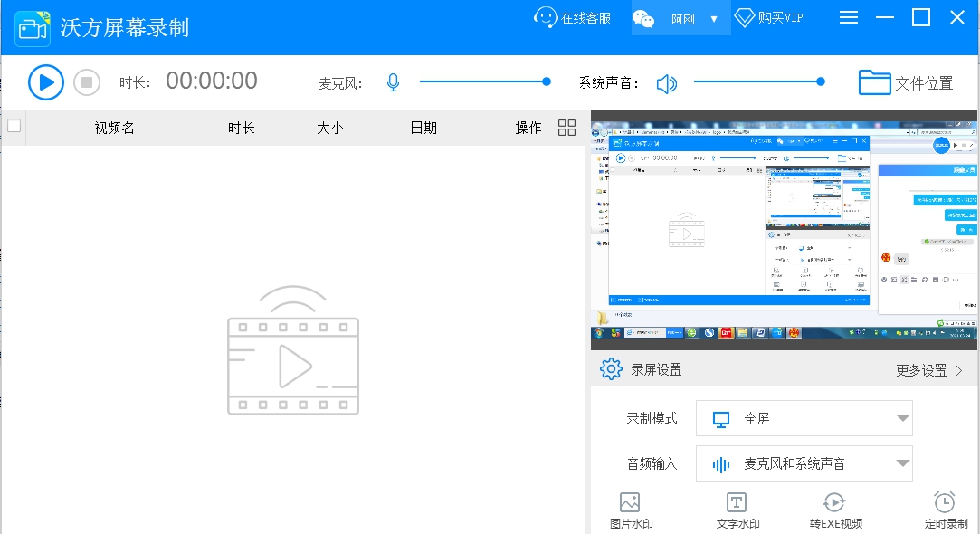Click the microphone icon beside 麦克风

[393, 81]
